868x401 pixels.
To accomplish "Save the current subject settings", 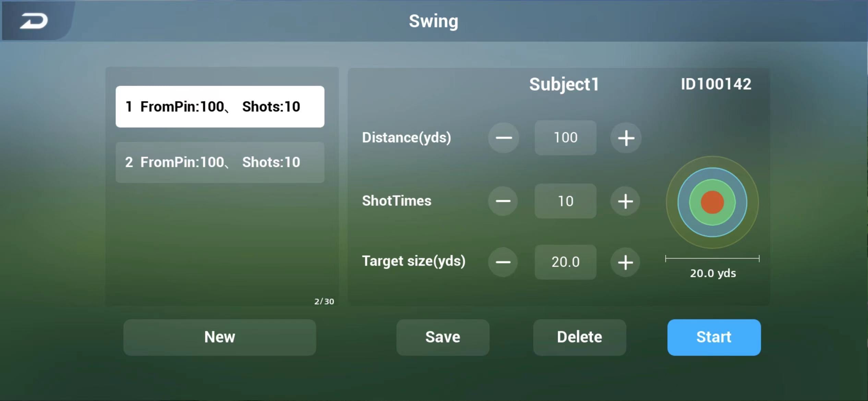I will click(443, 337).
